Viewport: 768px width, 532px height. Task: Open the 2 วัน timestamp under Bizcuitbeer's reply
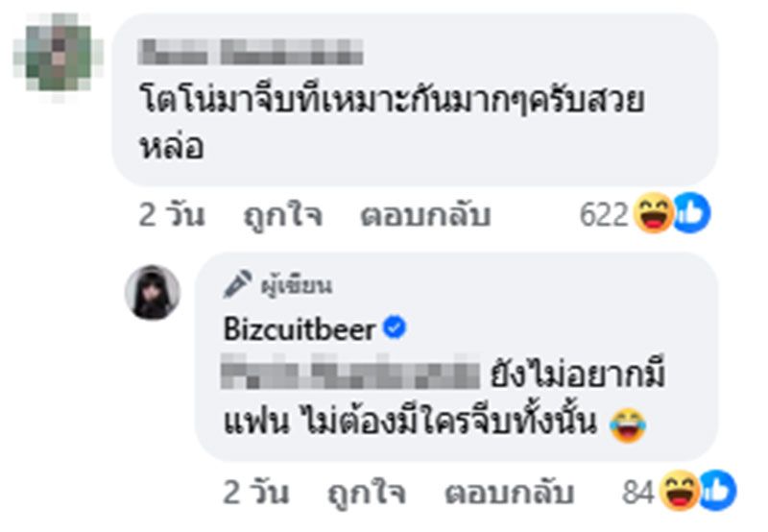pos(255,493)
